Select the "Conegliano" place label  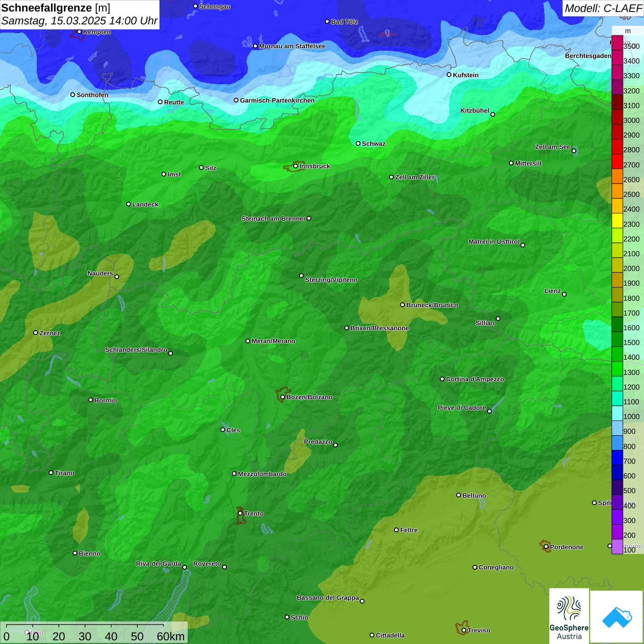(x=496, y=567)
